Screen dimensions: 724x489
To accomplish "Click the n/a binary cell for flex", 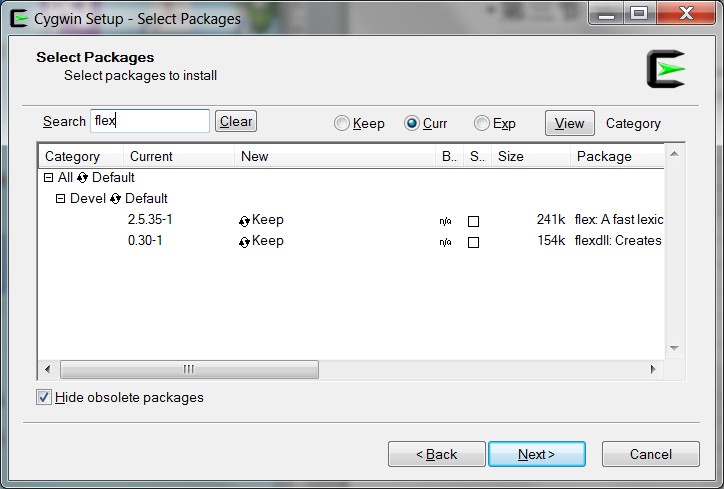I will 445,221.
